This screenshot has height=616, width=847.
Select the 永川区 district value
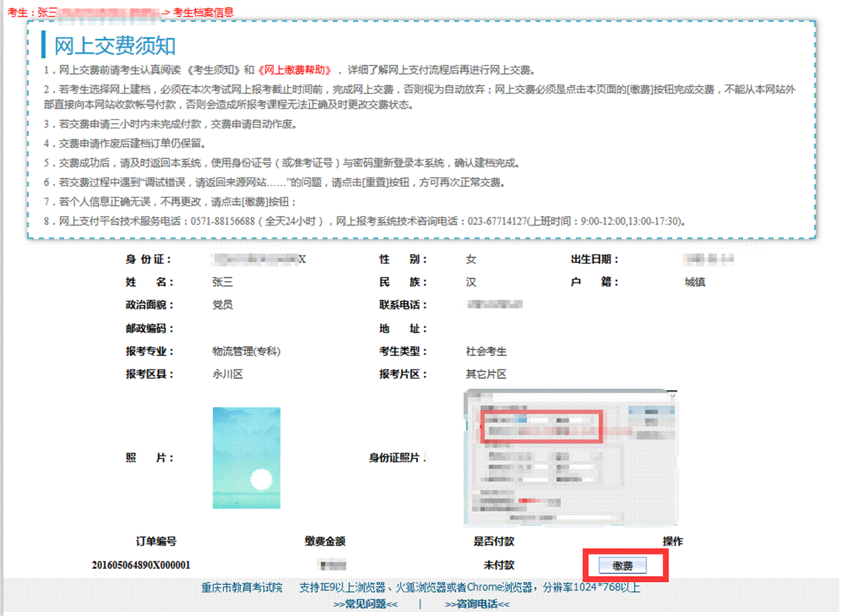tap(228, 374)
